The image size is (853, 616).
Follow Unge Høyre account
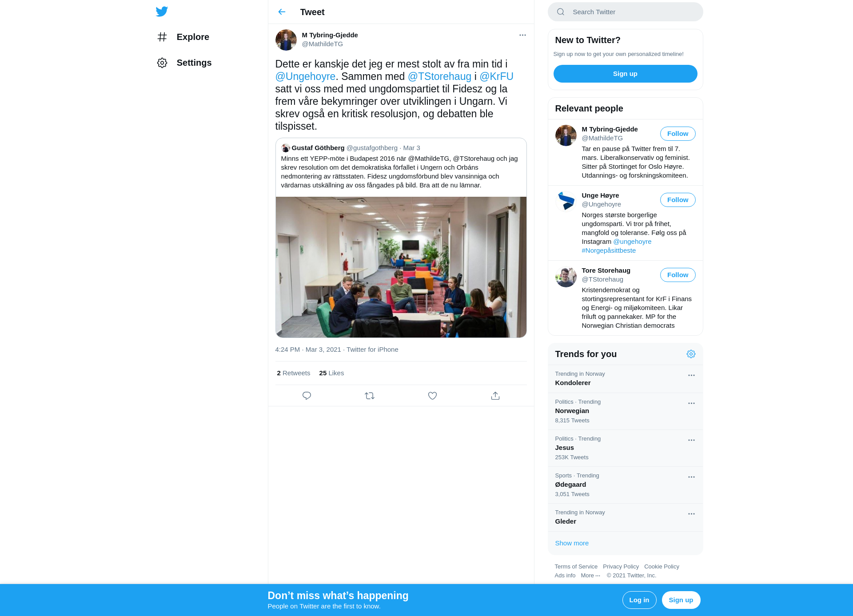pyautogui.click(x=678, y=200)
